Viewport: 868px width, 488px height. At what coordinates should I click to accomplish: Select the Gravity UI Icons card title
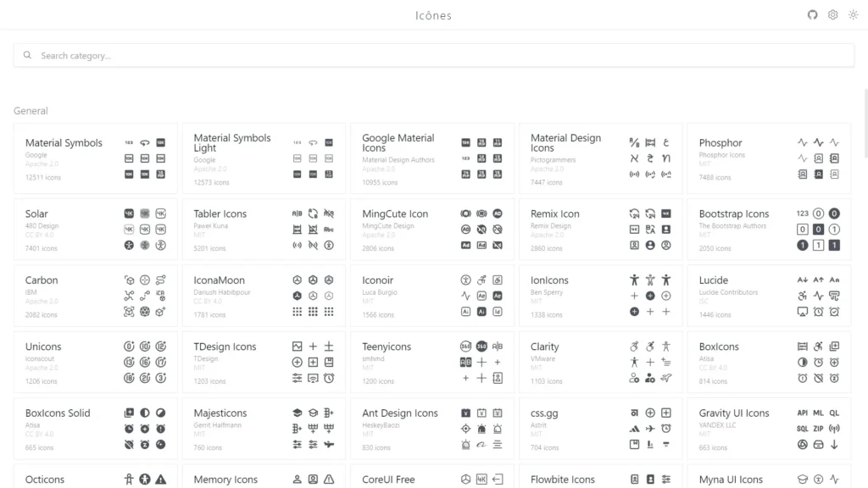point(734,413)
